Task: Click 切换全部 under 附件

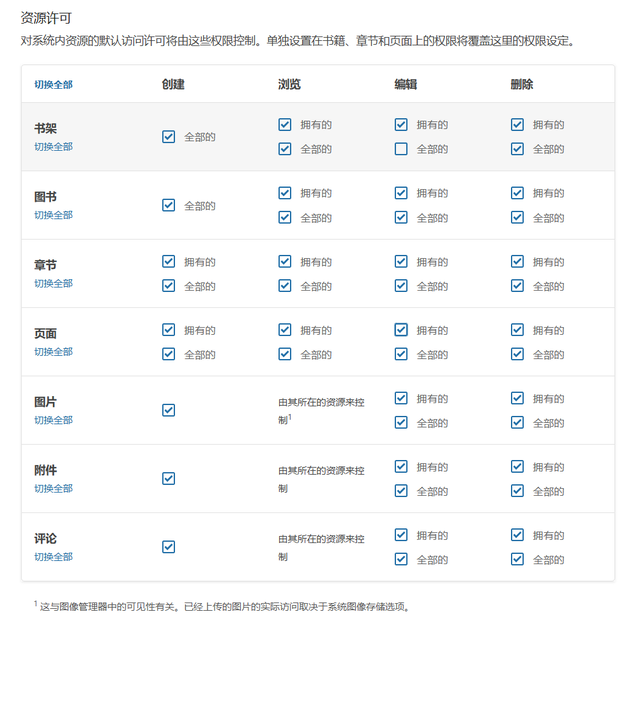Action: click(x=53, y=488)
